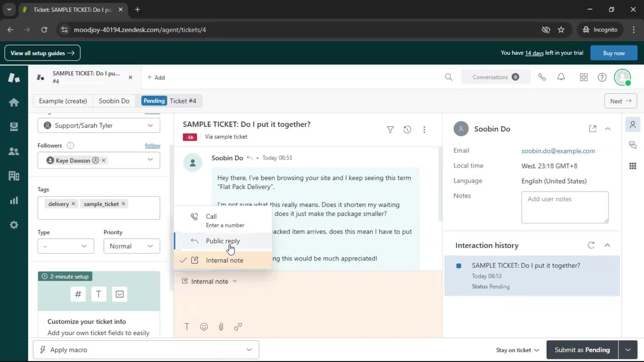644x362 pixels.
Task: Open the Talk phone icon
Action: pyautogui.click(x=542, y=77)
